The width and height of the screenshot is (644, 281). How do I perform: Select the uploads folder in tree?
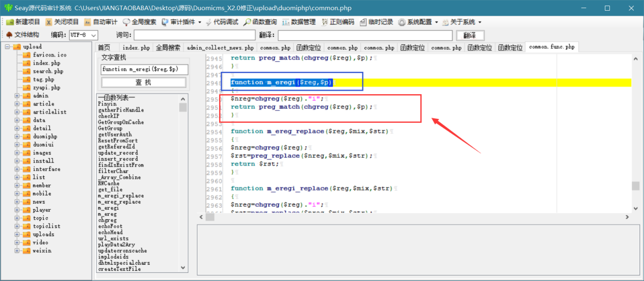point(44,234)
